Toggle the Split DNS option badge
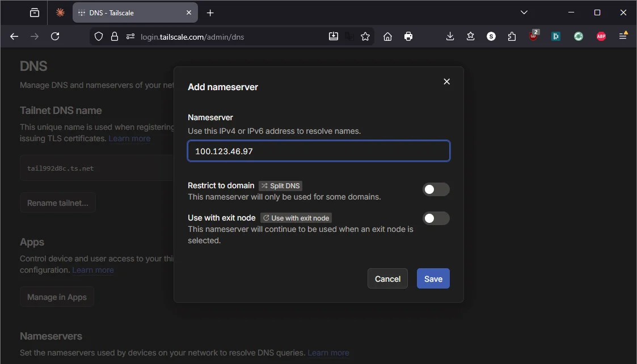 pos(280,185)
